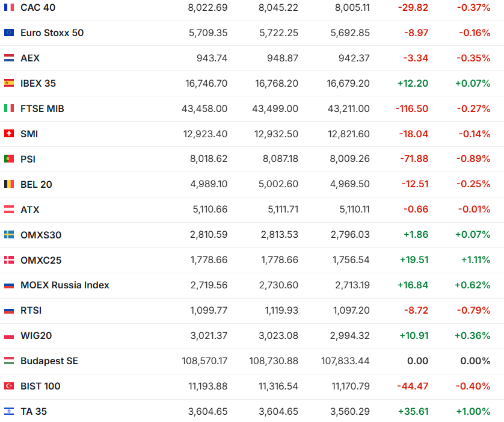Open the WIG20 index details

(x=36, y=336)
